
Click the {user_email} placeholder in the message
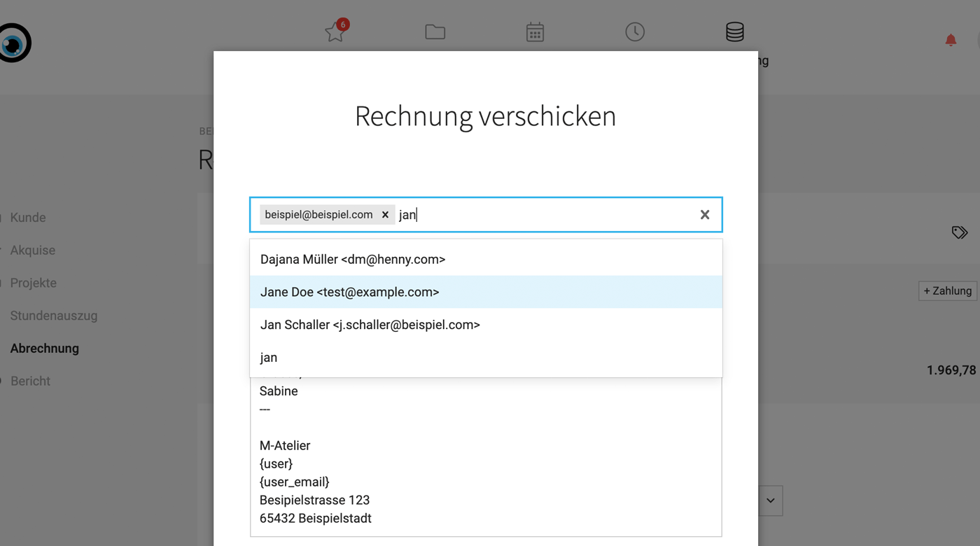click(294, 482)
